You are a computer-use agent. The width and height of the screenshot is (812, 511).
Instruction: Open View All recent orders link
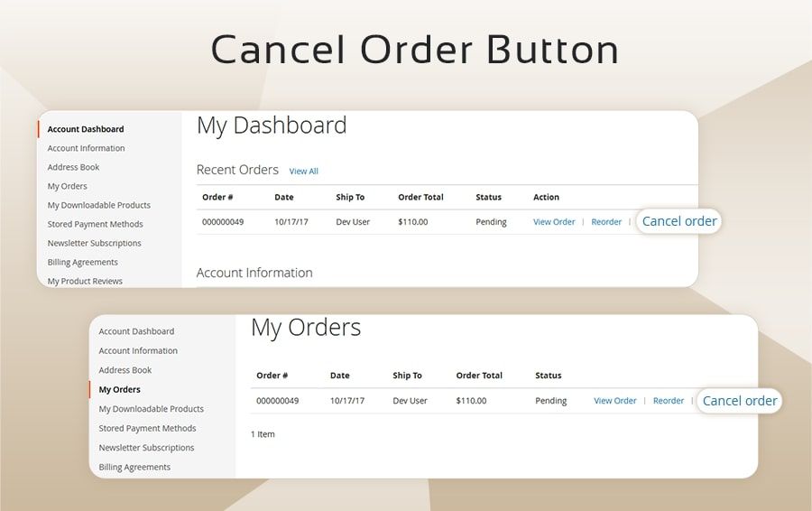pyautogui.click(x=303, y=172)
